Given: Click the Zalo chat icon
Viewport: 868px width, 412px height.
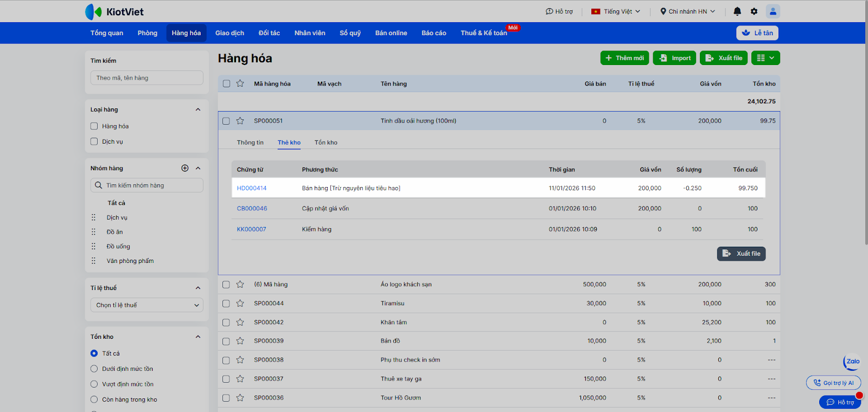Looking at the screenshot, I should coord(852,362).
